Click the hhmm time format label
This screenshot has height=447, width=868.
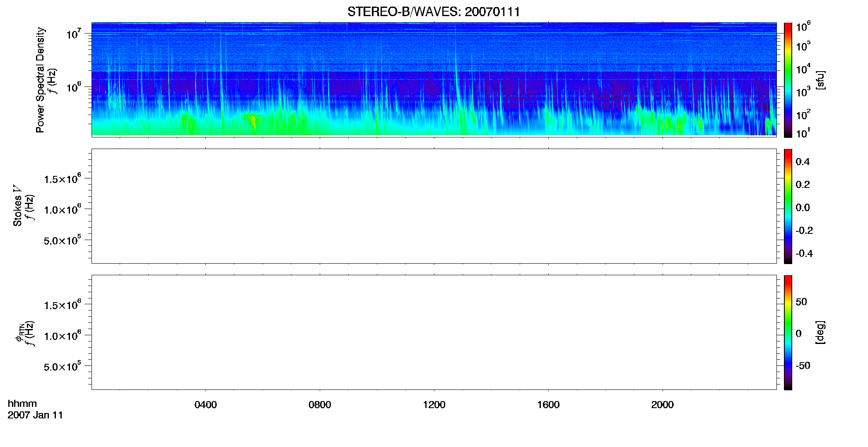[x=22, y=404]
